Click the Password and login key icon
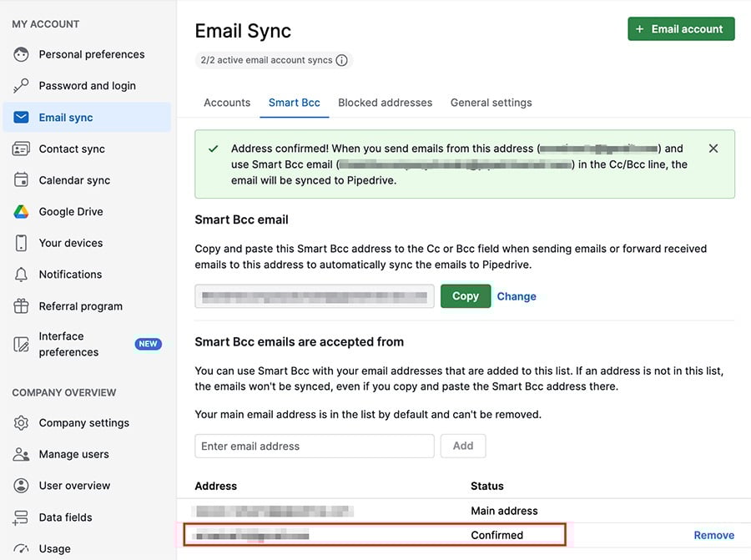The width and height of the screenshot is (751, 560). click(x=21, y=86)
